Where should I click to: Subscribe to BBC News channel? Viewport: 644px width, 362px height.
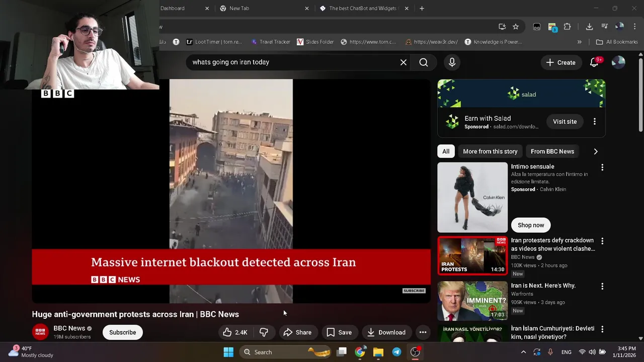pos(123,332)
